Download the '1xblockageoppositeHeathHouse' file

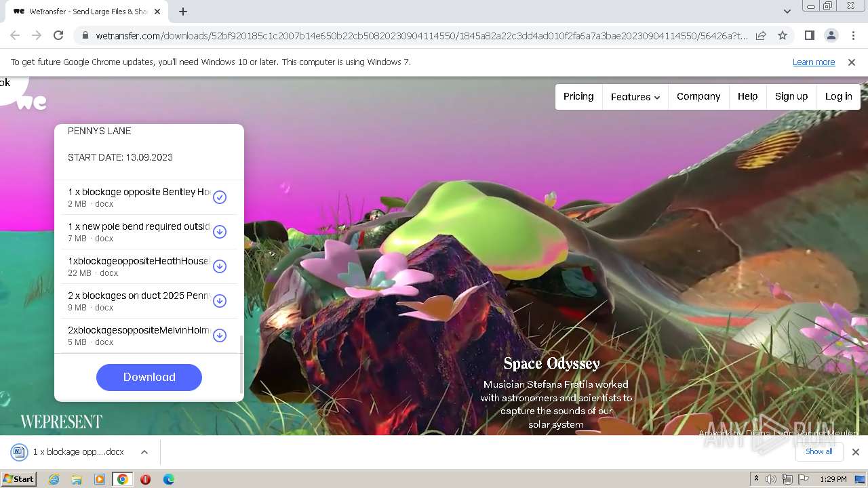coord(220,266)
